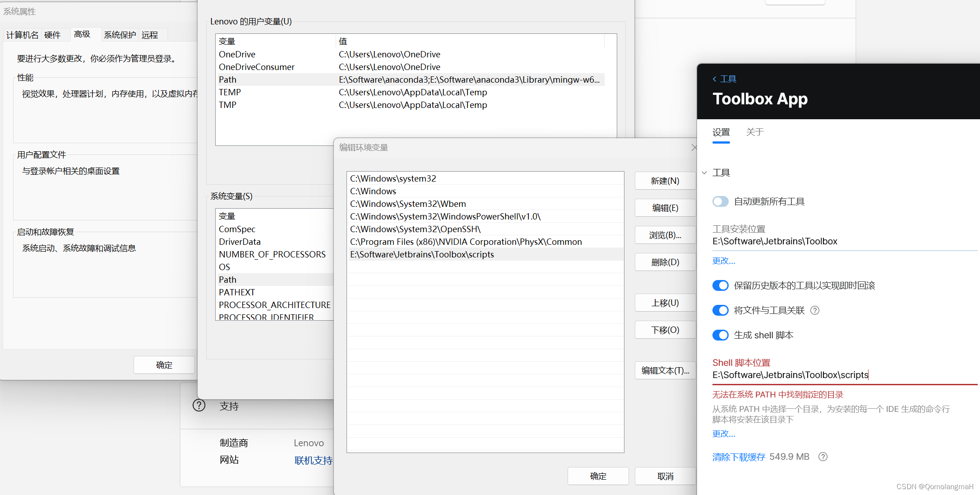Screen dimensions: 980x495
Task: Click the 支持 question mark icon
Action: (199, 405)
